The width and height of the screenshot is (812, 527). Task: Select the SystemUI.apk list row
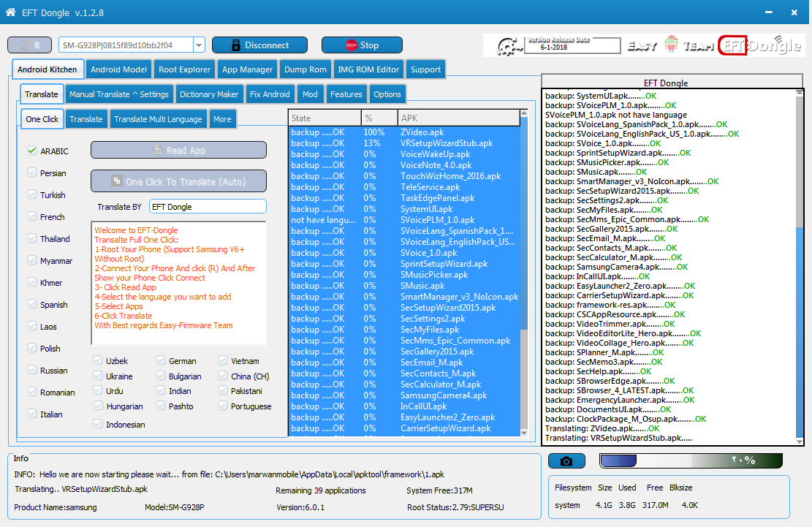pyautogui.click(x=404, y=209)
